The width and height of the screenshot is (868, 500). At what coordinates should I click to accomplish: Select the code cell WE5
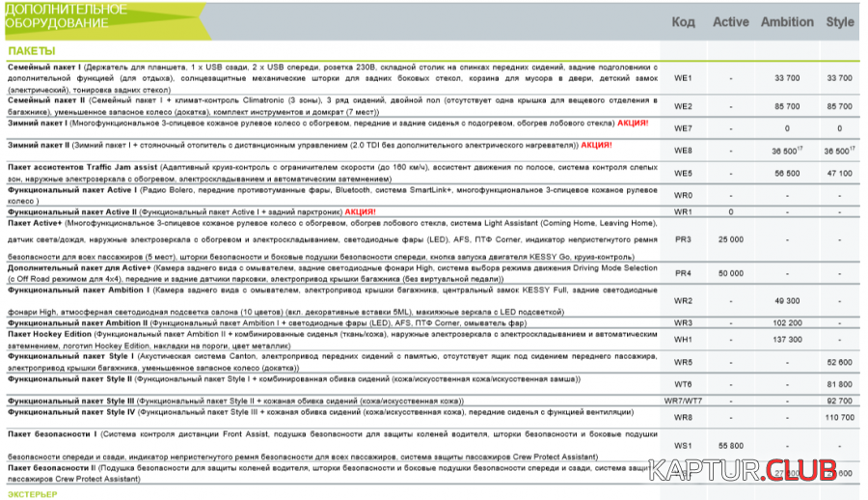coord(683,173)
